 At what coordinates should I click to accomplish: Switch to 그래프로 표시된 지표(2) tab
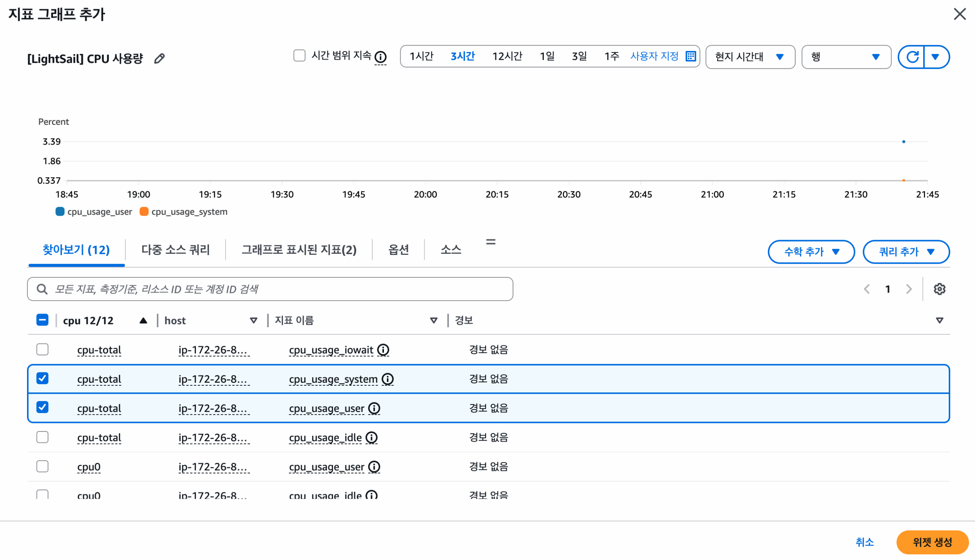tap(299, 250)
